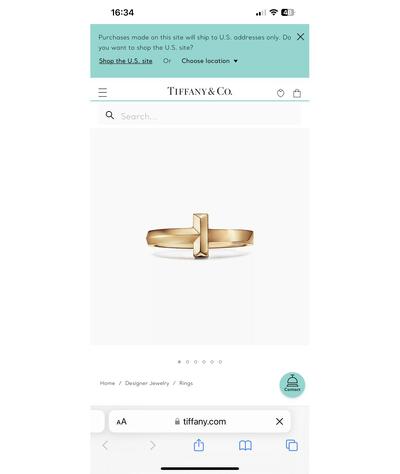Tap the Safari share icon

pyautogui.click(x=199, y=445)
